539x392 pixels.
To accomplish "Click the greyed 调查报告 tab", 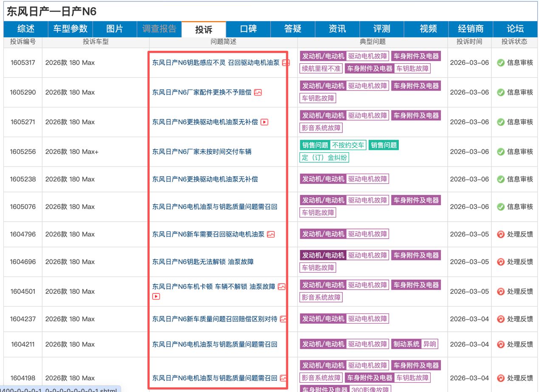I will [159, 29].
